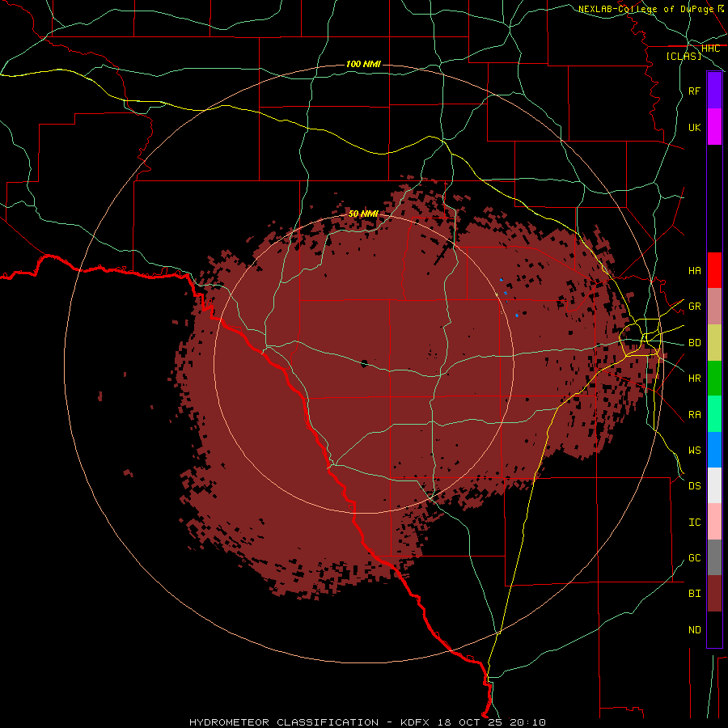The image size is (728, 728).
Task: Click the BI legend label
Action: click(x=694, y=594)
